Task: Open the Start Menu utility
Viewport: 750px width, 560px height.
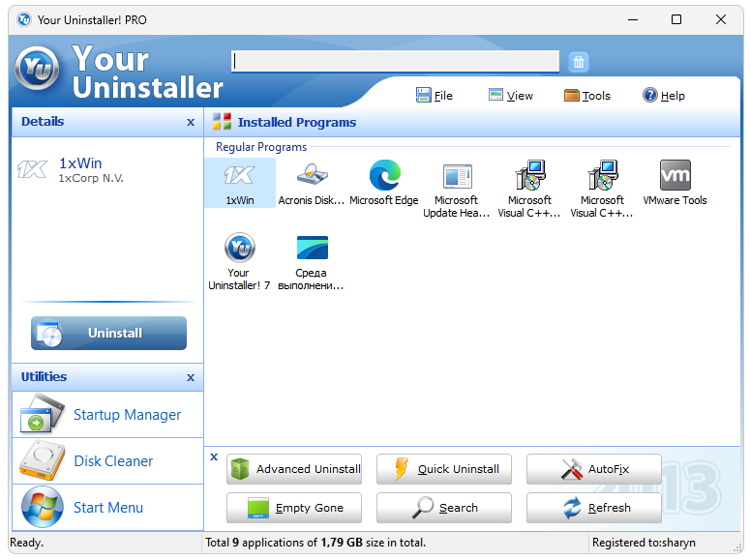Action: 108,508
